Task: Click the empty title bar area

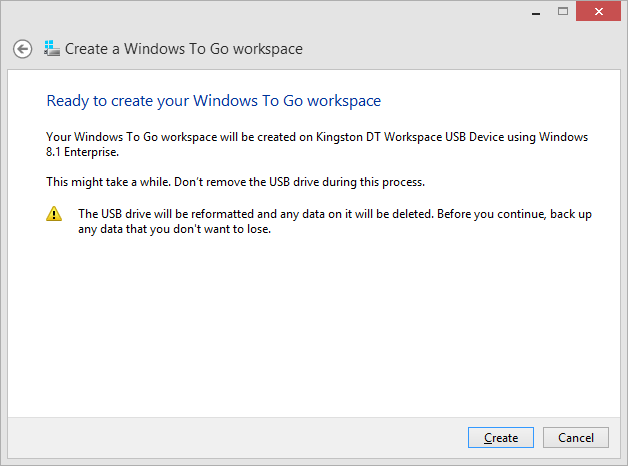Action: point(260,12)
